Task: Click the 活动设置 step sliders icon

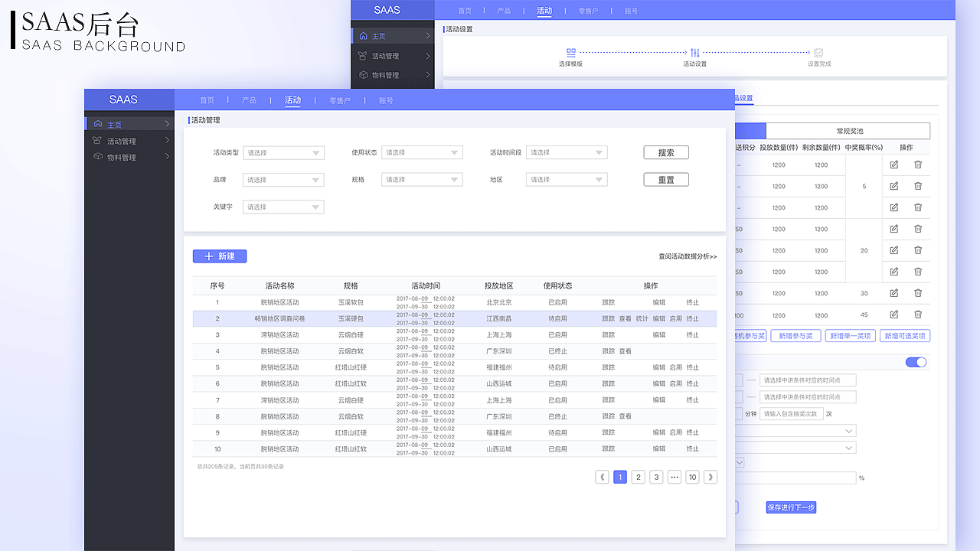Action: coord(694,53)
